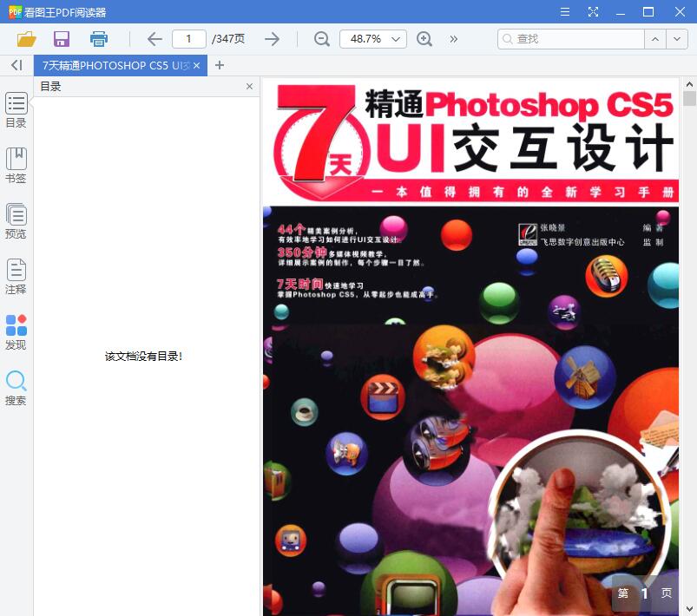Print the document using the printer icon
697x616 pixels.
(99, 39)
